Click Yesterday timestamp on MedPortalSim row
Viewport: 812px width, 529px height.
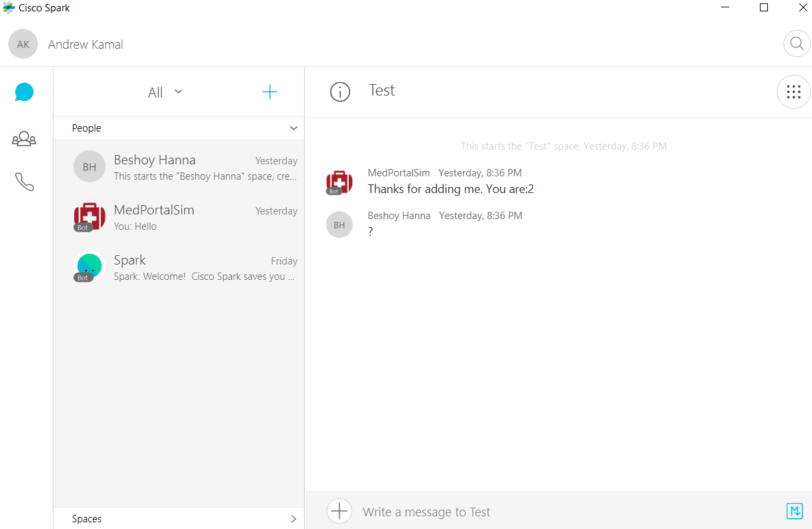coord(276,211)
